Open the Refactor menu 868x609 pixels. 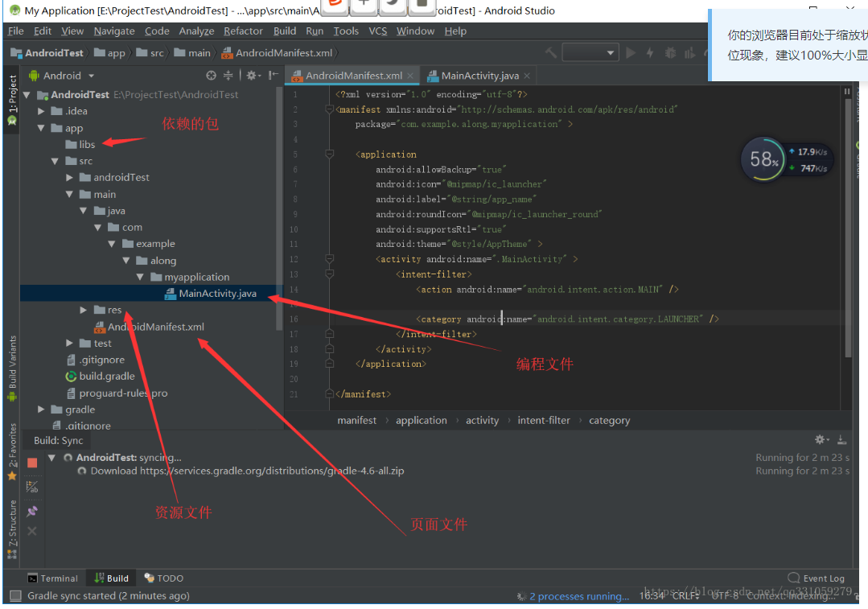(x=243, y=31)
